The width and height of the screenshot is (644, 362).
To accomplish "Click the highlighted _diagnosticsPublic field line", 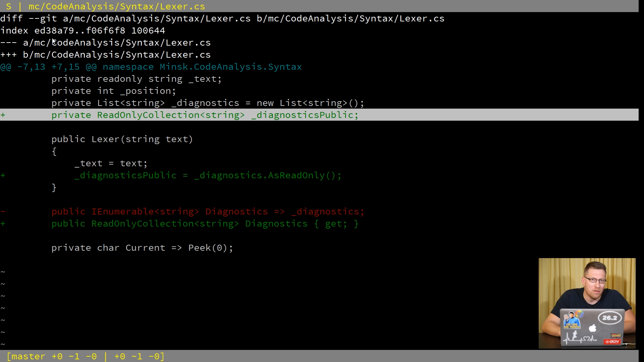I will coord(205,115).
